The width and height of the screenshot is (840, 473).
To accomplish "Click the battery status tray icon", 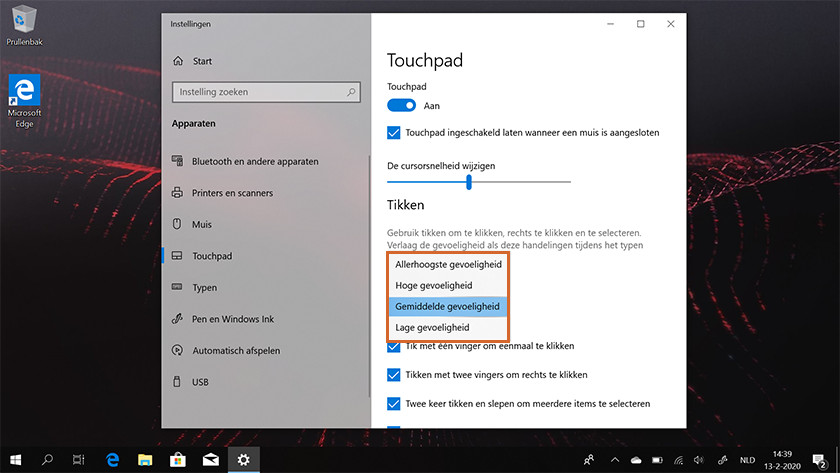I will pos(657,460).
